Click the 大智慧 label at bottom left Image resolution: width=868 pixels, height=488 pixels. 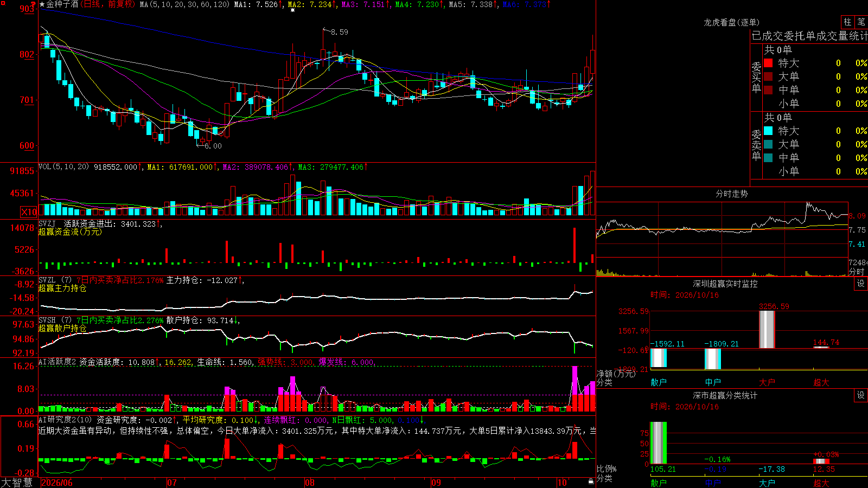17,482
